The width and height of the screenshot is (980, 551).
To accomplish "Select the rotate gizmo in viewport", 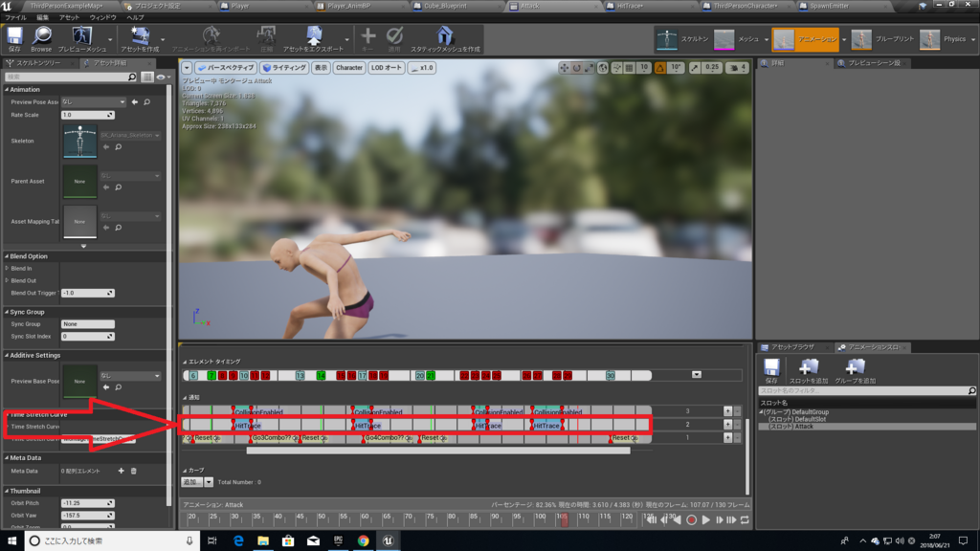I will click(x=576, y=68).
